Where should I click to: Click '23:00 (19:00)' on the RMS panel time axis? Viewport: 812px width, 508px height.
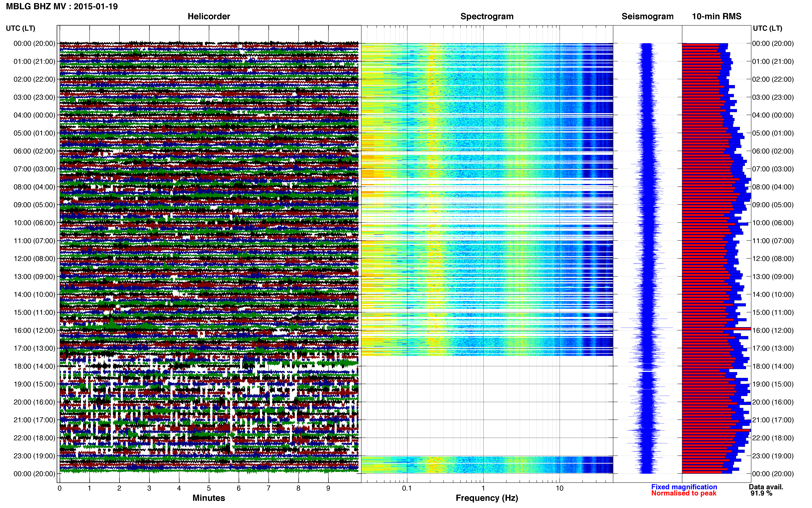773,456
